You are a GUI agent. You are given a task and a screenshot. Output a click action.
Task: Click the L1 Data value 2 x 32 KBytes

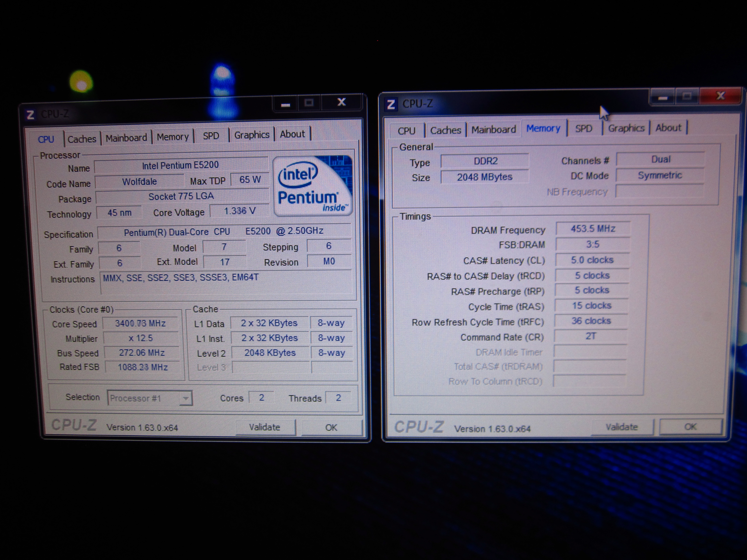(x=269, y=323)
